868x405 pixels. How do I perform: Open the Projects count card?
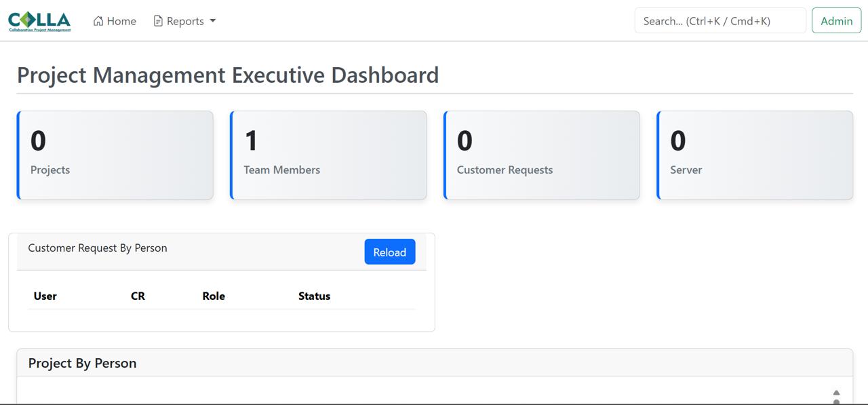pyautogui.click(x=115, y=155)
